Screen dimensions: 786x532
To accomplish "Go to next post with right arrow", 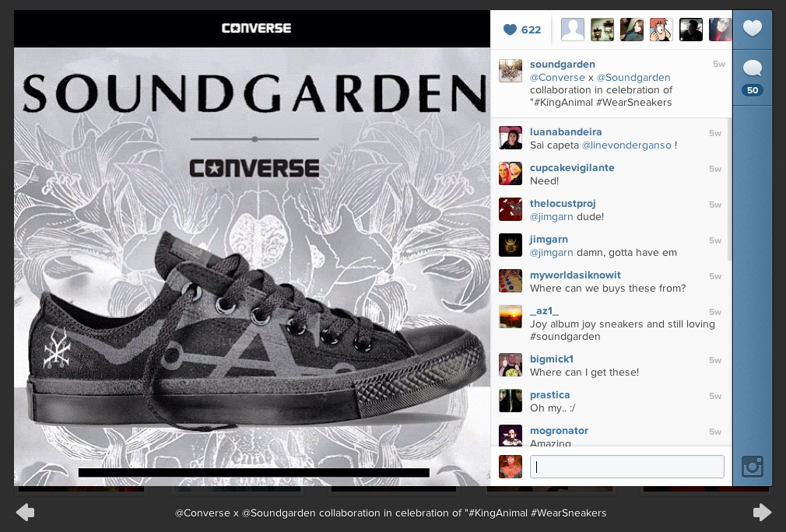I will click(x=762, y=512).
